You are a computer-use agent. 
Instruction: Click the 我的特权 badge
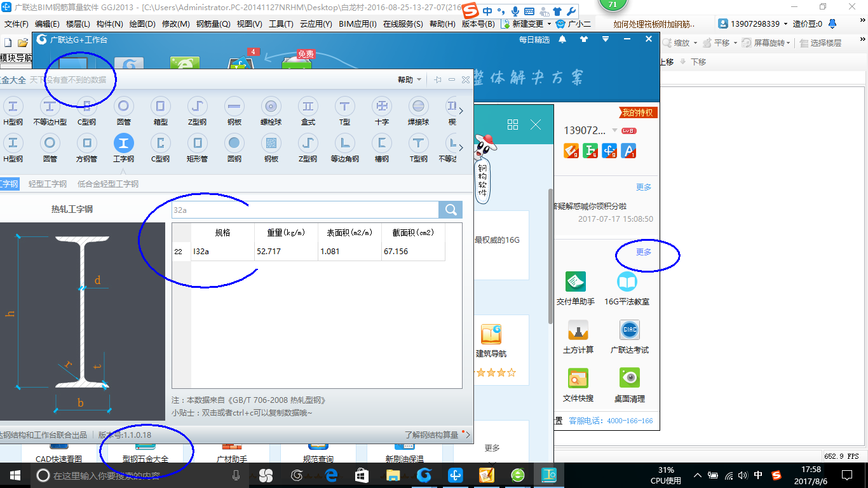click(637, 113)
